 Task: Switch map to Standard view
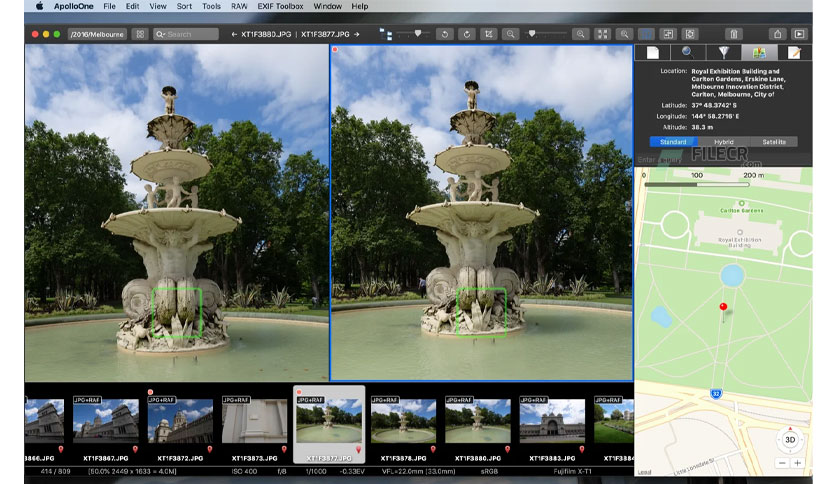click(x=673, y=142)
